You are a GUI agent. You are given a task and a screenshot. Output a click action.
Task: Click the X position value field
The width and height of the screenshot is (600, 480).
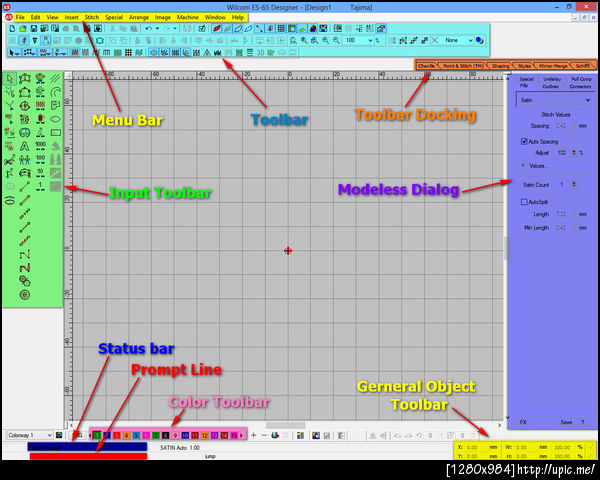point(472,447)
